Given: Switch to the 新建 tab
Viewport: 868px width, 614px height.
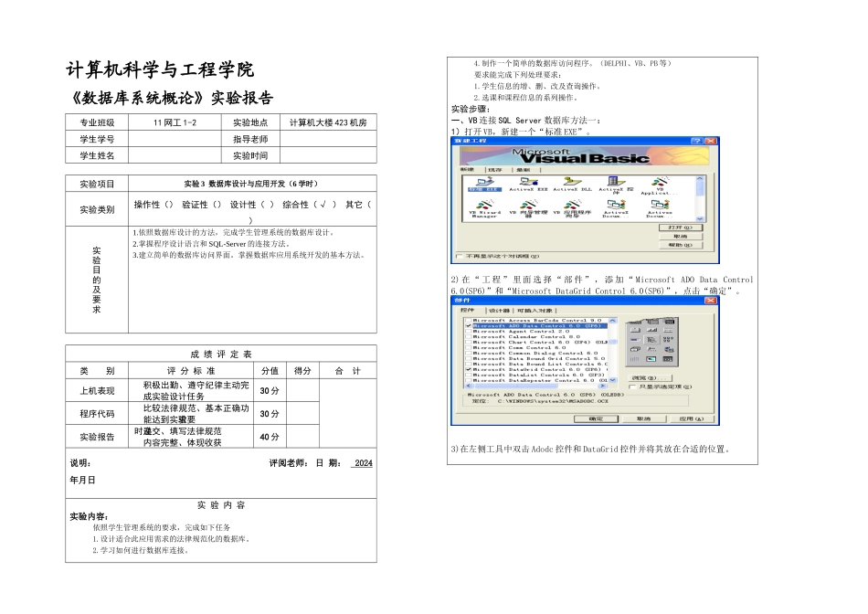Looking at the screenshot, I should point(468,169).
